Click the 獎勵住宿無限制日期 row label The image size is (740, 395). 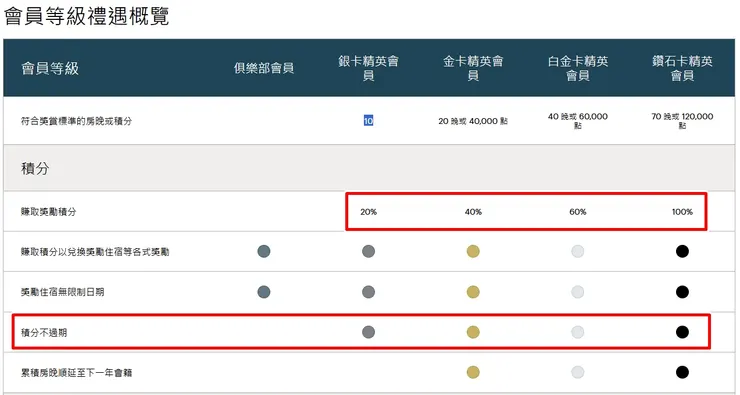63,292
